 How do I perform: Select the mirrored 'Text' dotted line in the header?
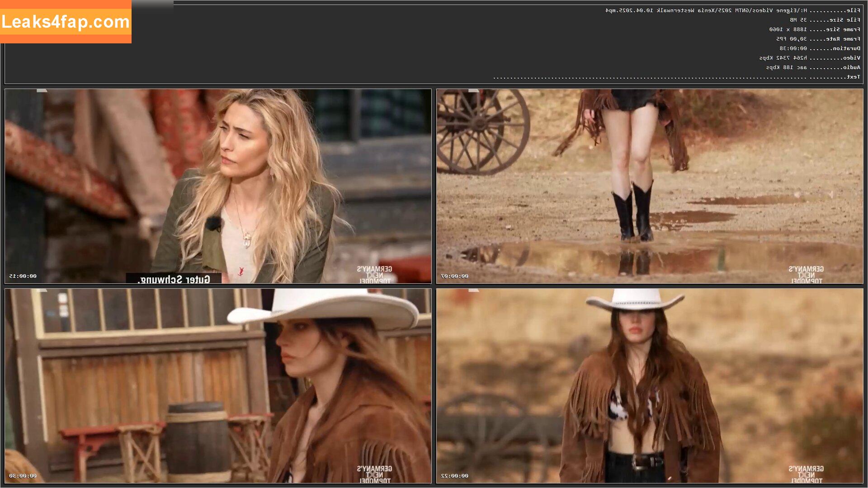point(677,77)
